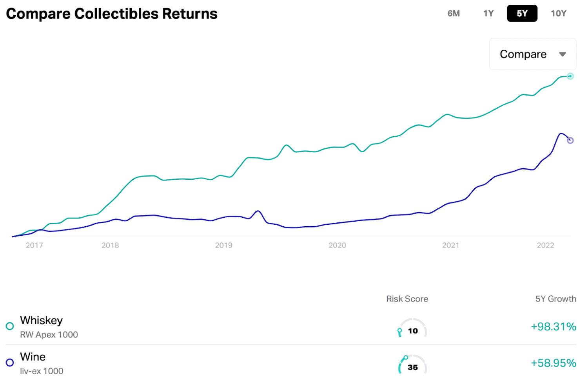Select the 5Y time range tab
The image size is (588, 379).
(522, 13)
